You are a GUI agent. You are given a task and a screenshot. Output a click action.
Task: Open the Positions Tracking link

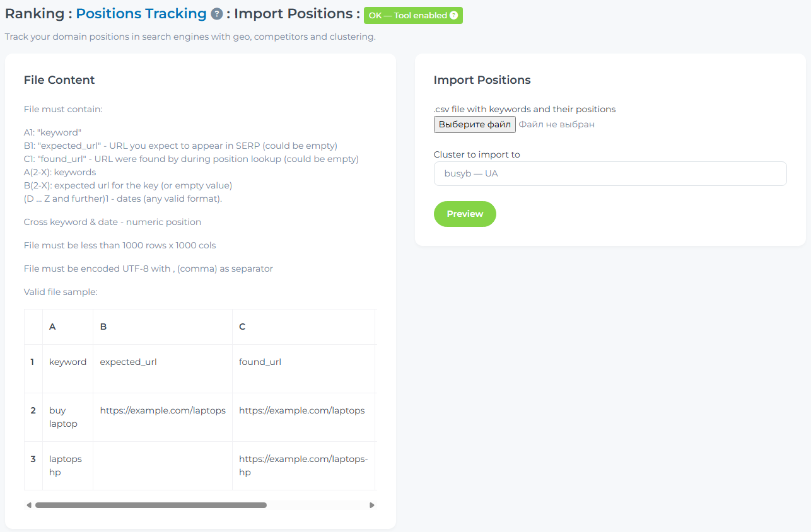tap(141, 14)
